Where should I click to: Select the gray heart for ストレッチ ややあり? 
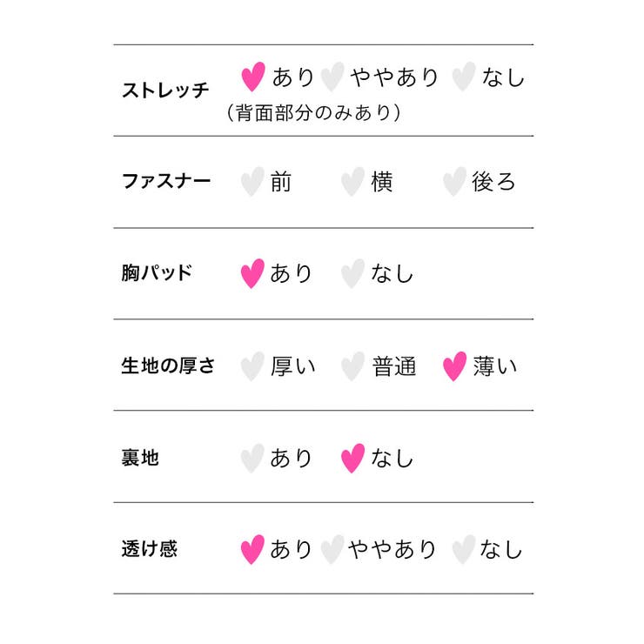pyautogui.click(x=332, y=77)
